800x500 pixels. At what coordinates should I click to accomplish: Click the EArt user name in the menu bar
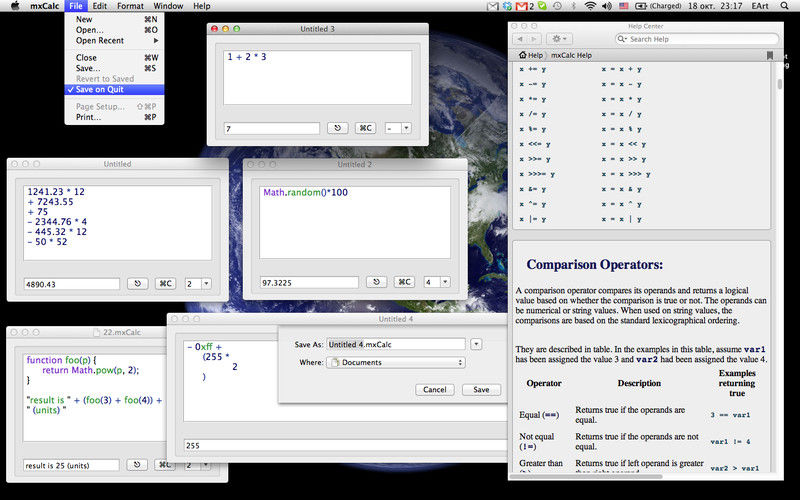click(759, 6)
